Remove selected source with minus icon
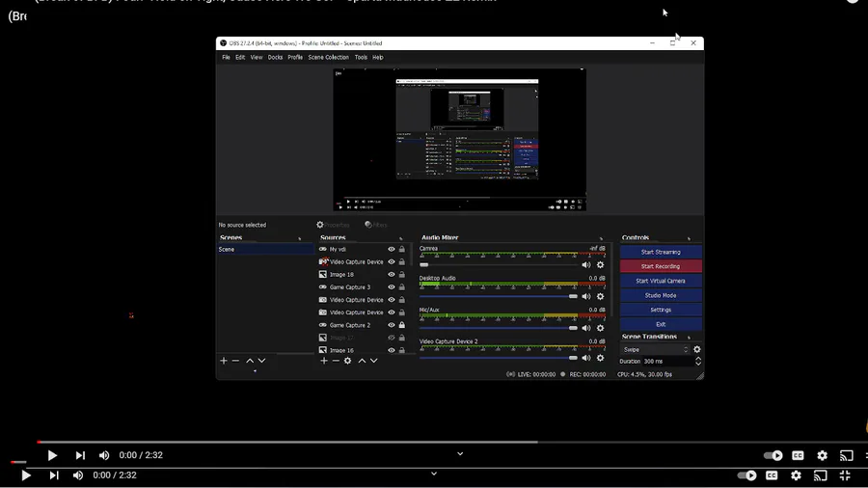This screenshot has height=488, width=868. pyautogui.click(x=336, y=361)
